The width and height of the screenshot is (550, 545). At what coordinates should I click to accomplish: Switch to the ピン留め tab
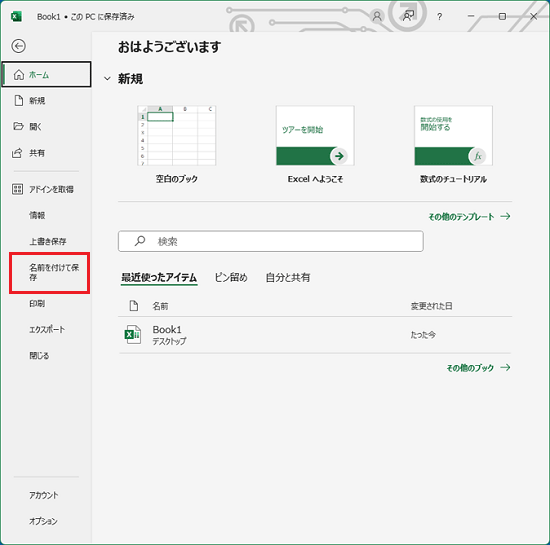click(231, 278)
